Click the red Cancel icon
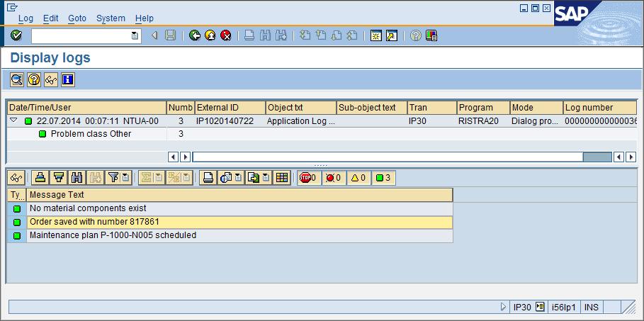 225,35
